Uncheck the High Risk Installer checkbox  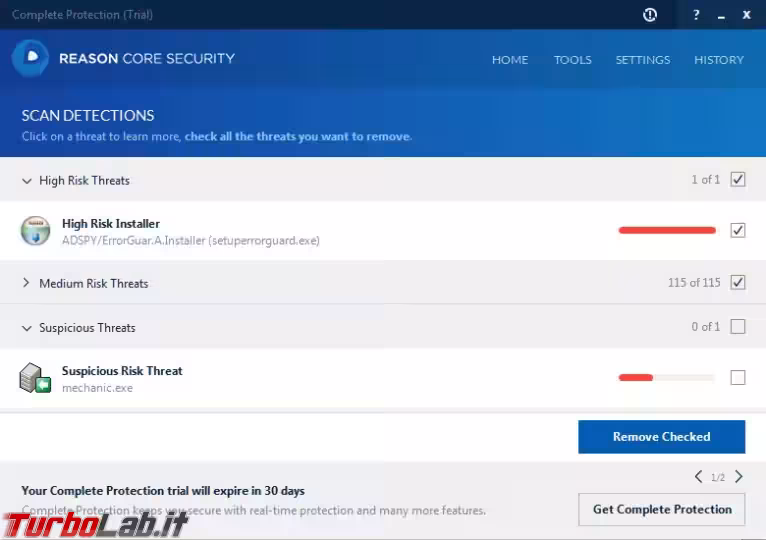click(x=738, y=230)
